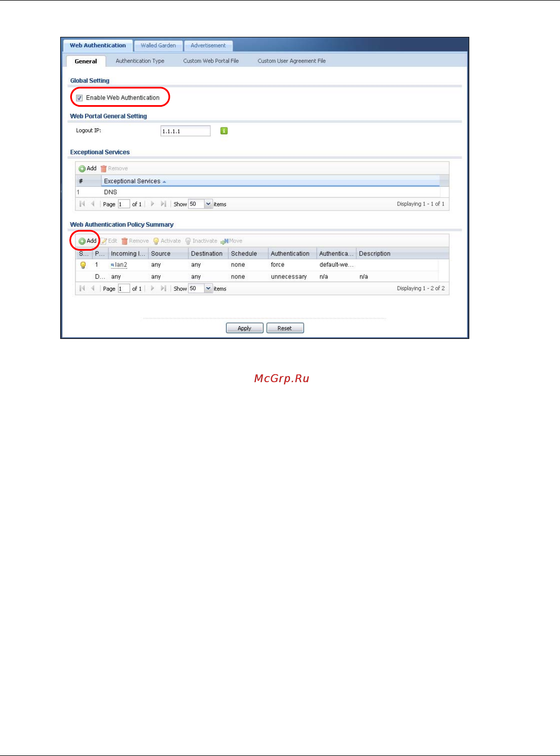The image size is (560, 756).
Task: Open the Web Authentication tab
Action: click(98, 45)
